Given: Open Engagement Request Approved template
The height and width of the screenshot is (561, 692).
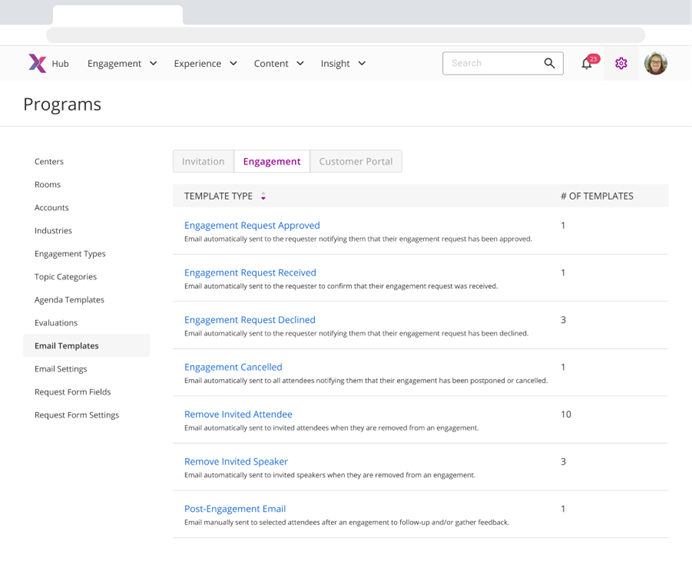Looking at the screenshot, I should point(252,225).
